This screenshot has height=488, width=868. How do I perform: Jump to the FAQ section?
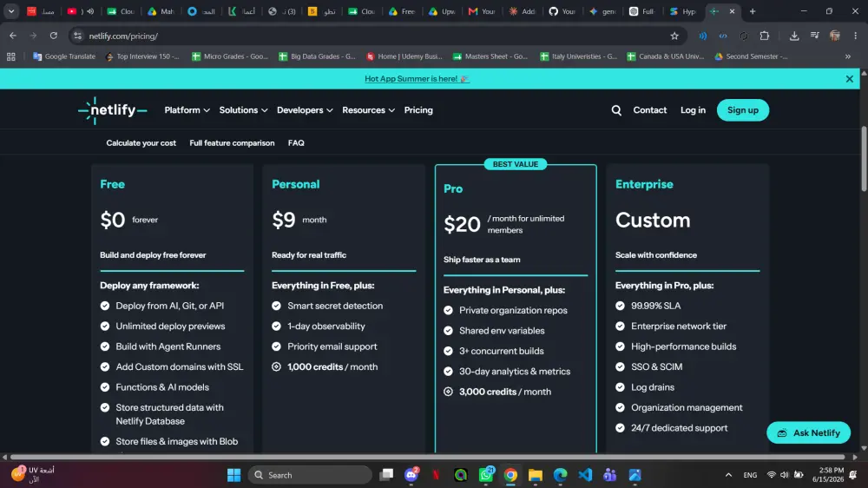click(x=296, y=143)
